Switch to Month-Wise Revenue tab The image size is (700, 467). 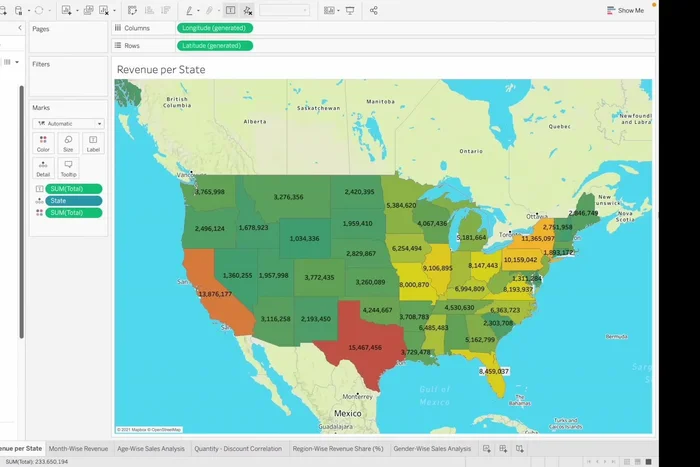pos(79,449)
